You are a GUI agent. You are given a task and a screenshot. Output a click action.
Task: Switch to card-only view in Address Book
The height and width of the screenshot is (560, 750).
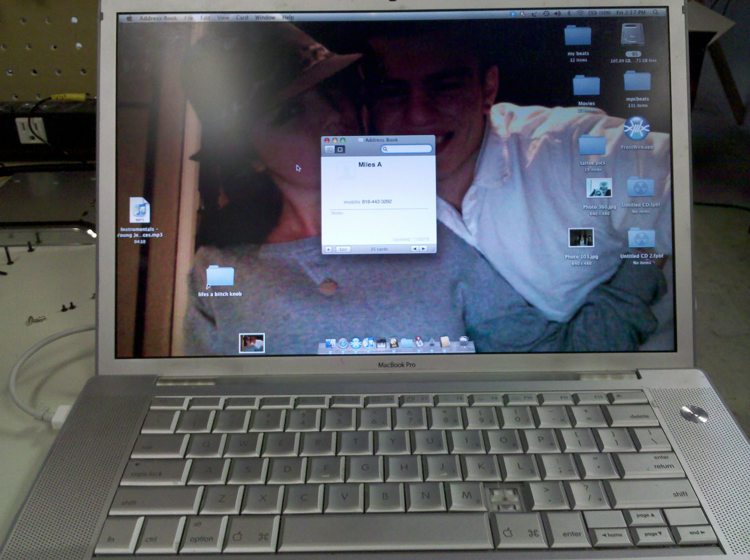(340, 149)
